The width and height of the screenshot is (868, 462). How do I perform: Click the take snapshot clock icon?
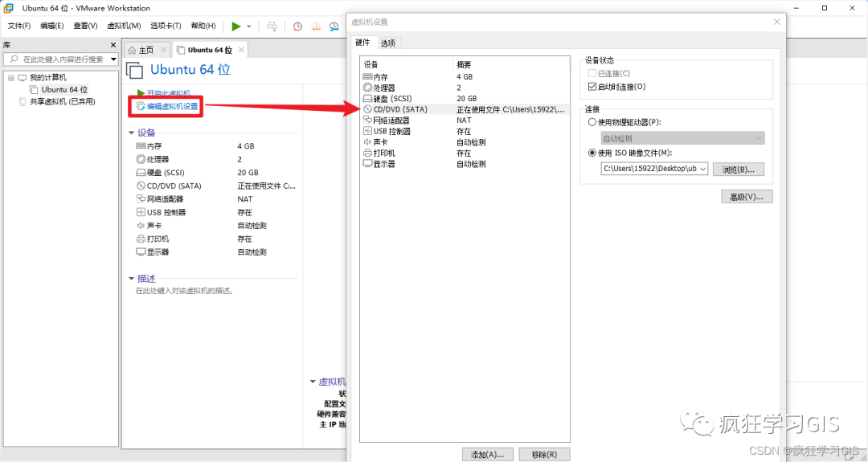(298, 27)
